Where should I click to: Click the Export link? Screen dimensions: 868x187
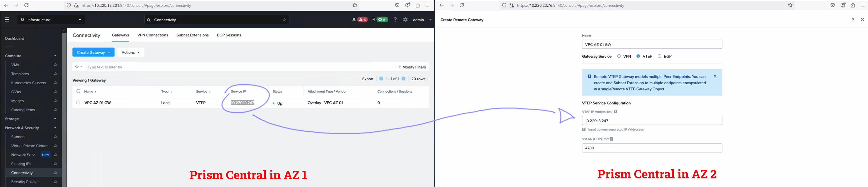368,79
